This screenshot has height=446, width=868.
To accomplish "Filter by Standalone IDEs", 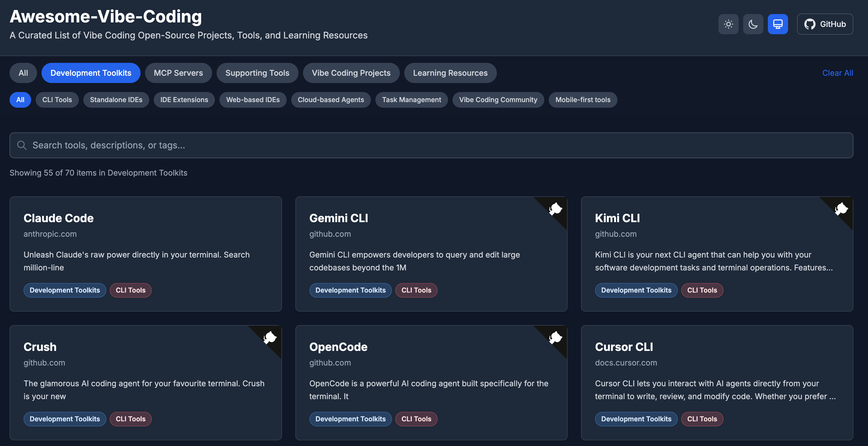I will 116,100.
